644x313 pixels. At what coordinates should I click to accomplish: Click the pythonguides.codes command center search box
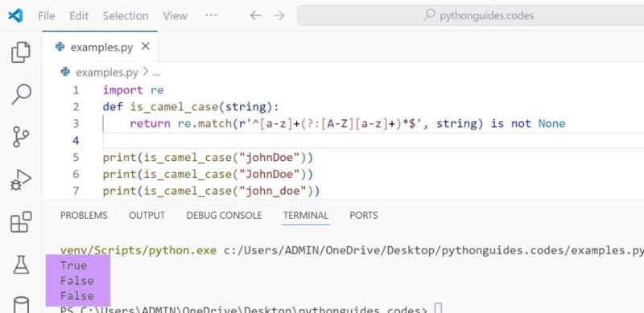[x=471, y=15]
